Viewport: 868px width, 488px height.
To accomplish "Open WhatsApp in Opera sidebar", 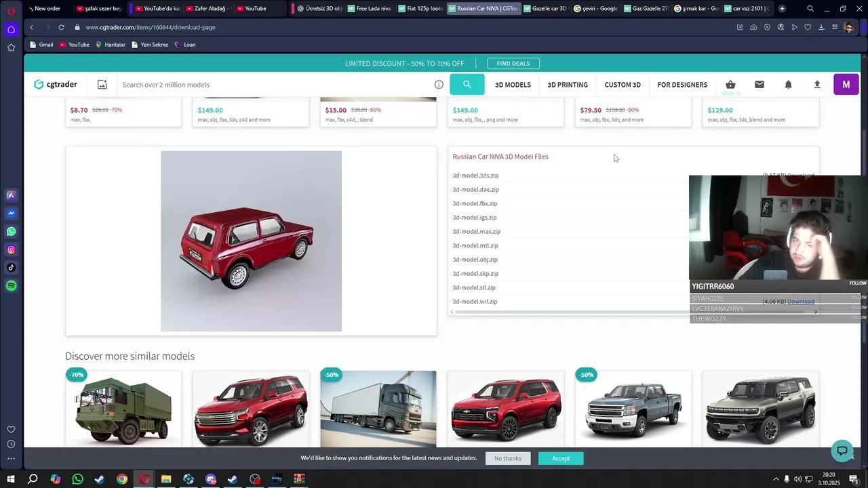I will coord(11,232).
